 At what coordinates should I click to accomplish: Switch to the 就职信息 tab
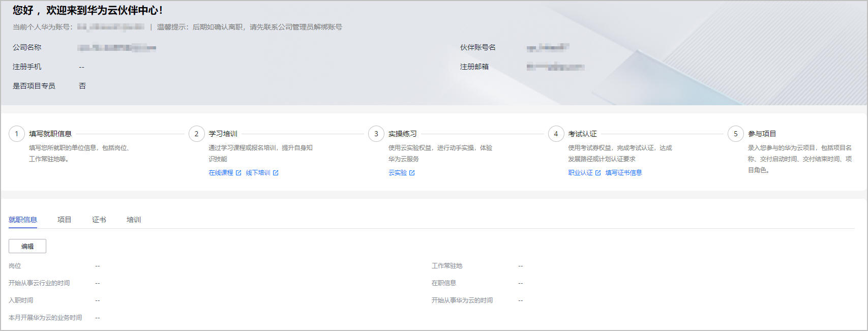(23, 220)
